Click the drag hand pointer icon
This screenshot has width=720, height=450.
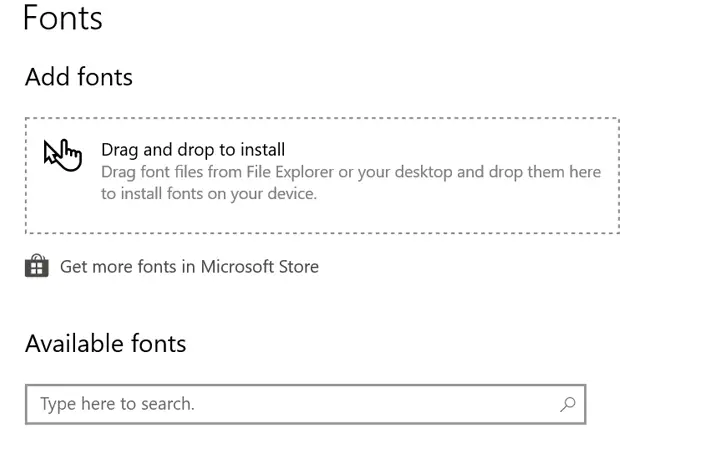pos(63,155)
